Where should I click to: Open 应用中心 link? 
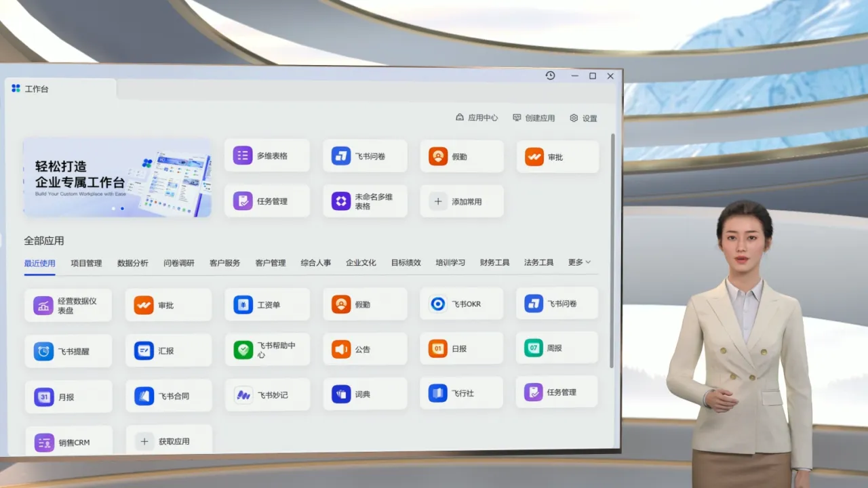[x=477, y=118]
